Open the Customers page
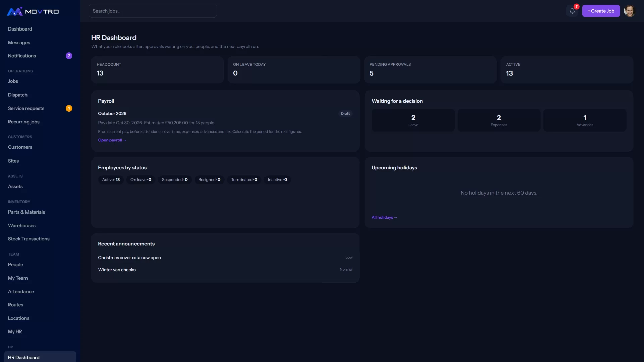The image size is (644, 362). 40,147
